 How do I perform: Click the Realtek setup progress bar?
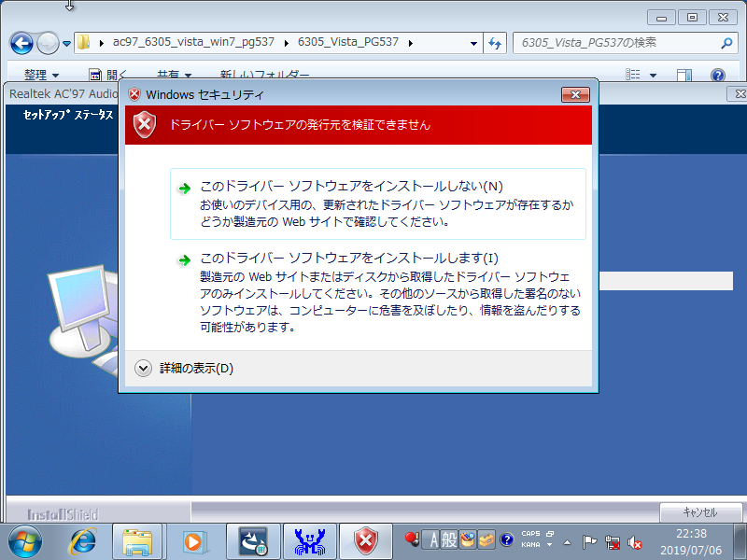(666, 281)
